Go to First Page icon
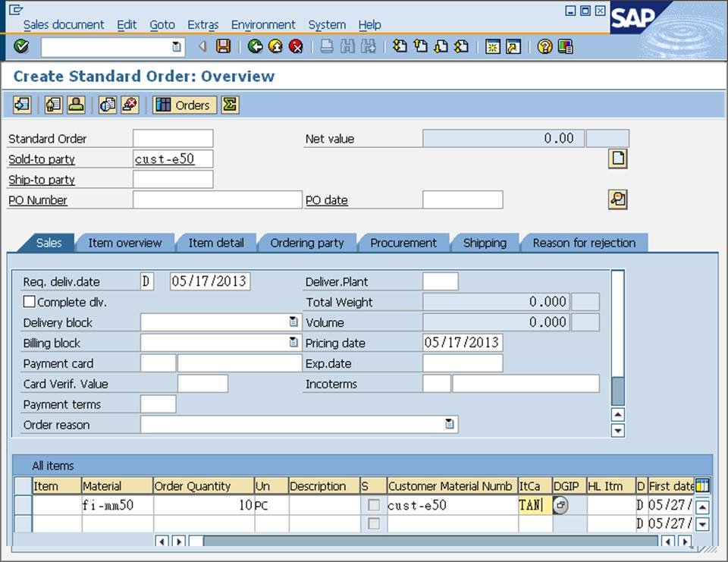Screen dimensions: 728x562 pos(400,46)
